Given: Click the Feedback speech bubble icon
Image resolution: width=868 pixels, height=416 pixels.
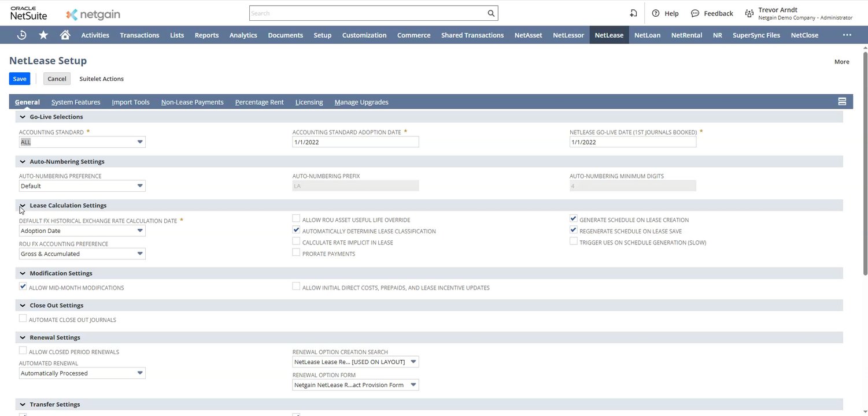Looking at the screenshot, I should coord(695,13).
